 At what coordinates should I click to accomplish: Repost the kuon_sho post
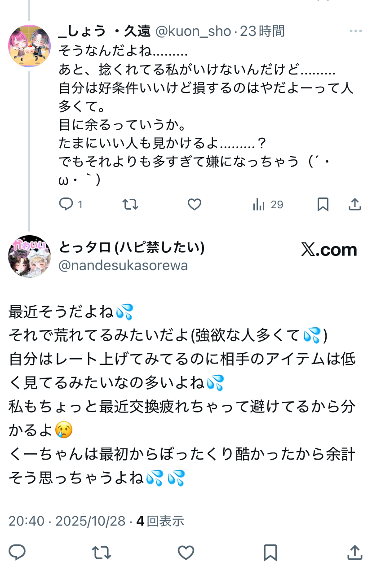tap(130, 205)
